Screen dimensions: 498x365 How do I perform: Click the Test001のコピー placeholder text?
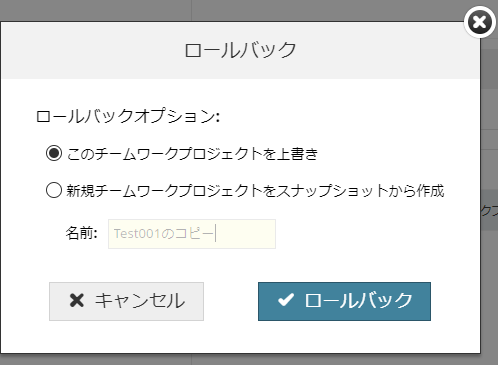[164, 234]
